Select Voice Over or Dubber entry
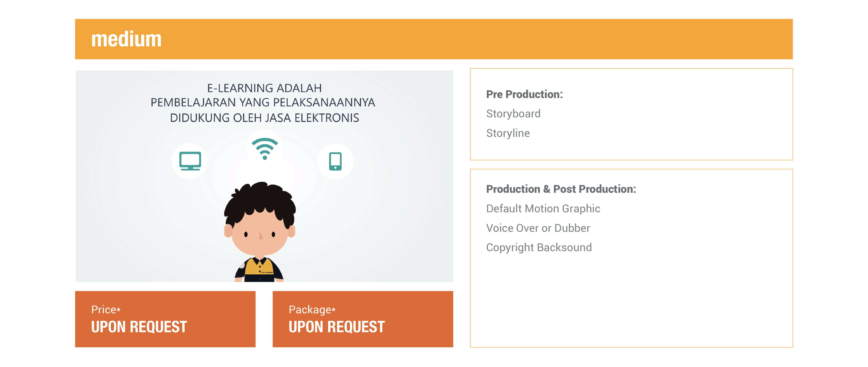The height and width of the screenshot is (367, 868). [x=538, y=228]
